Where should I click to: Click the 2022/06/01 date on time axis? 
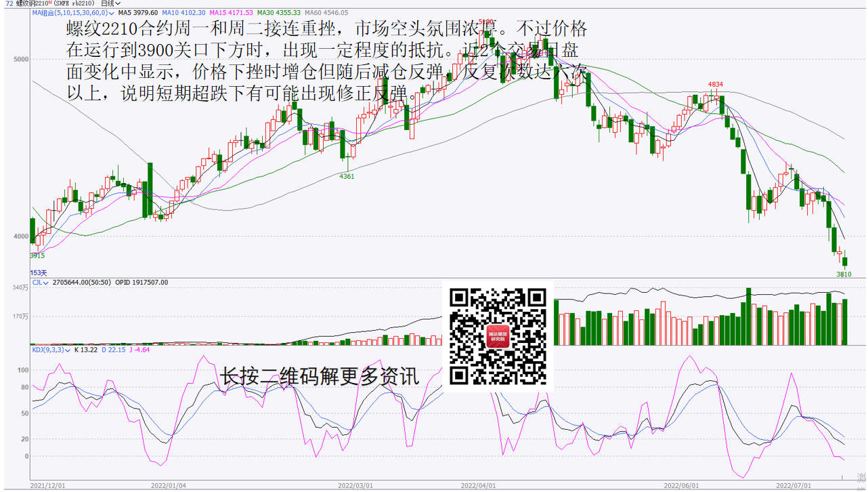(680, 486)
